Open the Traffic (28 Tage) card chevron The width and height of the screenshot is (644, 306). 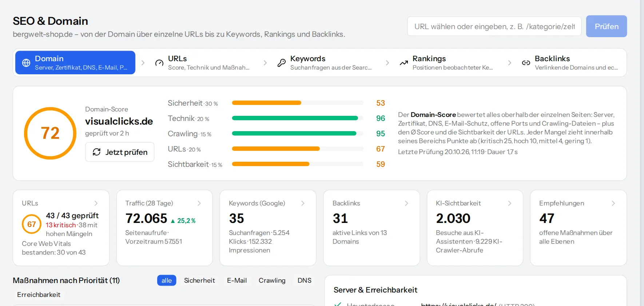click(199, 203)
